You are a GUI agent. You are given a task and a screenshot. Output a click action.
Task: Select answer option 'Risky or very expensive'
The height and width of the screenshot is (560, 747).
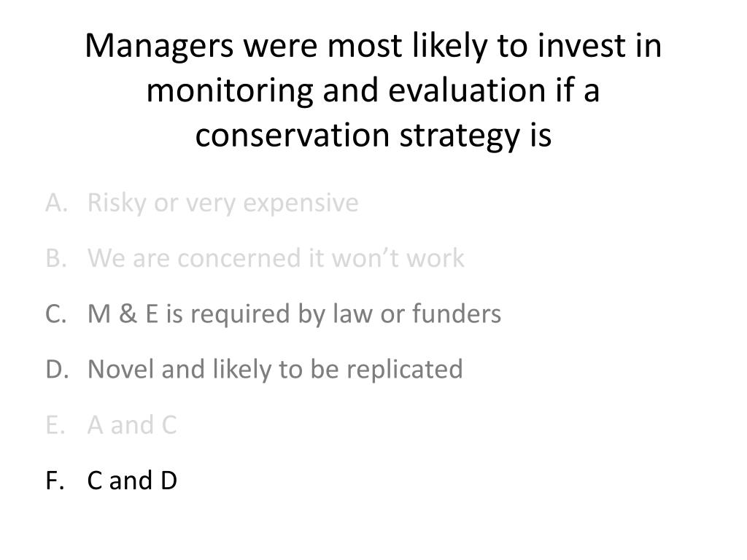tap(223, 203)
